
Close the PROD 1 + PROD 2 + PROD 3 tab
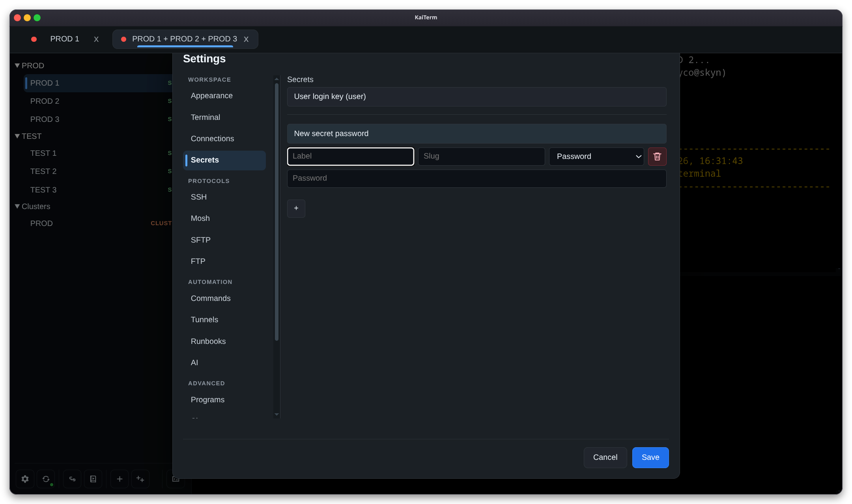(246, 39)
